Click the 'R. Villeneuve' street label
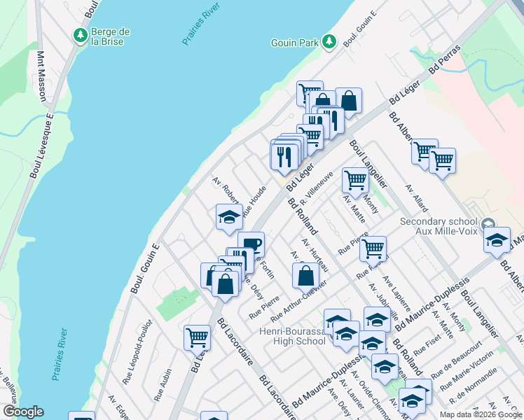Screen dimensions: 524x420 point(317,188)
